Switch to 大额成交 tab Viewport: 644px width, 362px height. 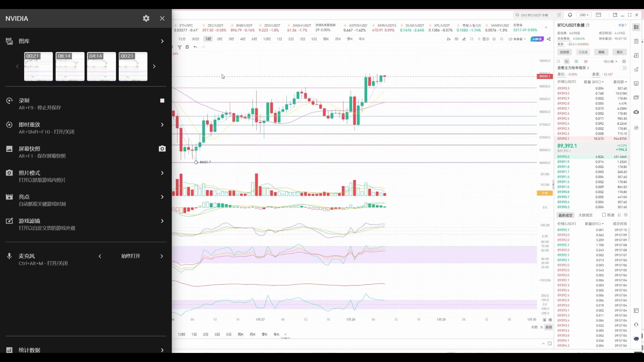(x=585, y=215)
